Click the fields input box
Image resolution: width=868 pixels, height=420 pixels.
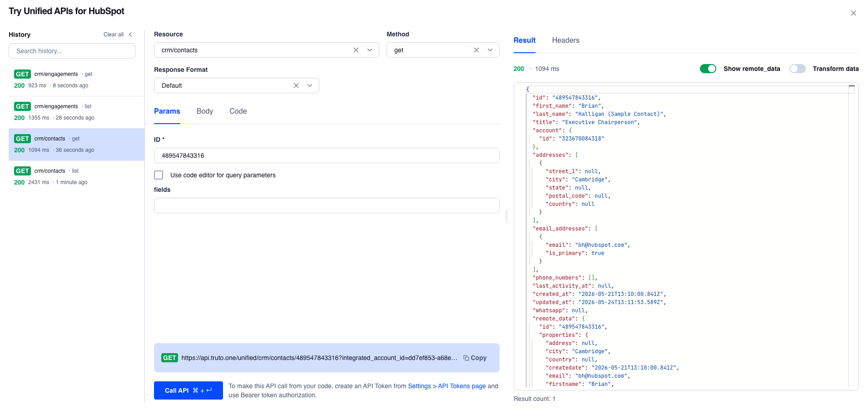(327, 205)
